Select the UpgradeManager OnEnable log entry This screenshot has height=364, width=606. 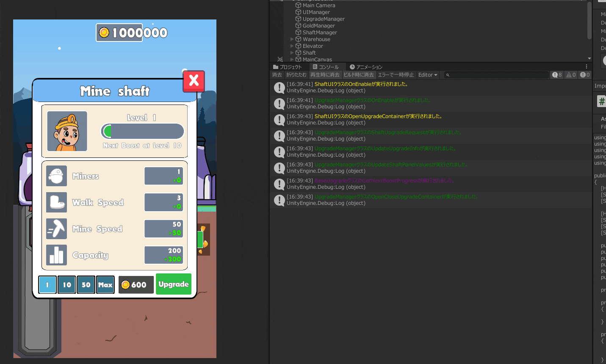click(431, 104)
